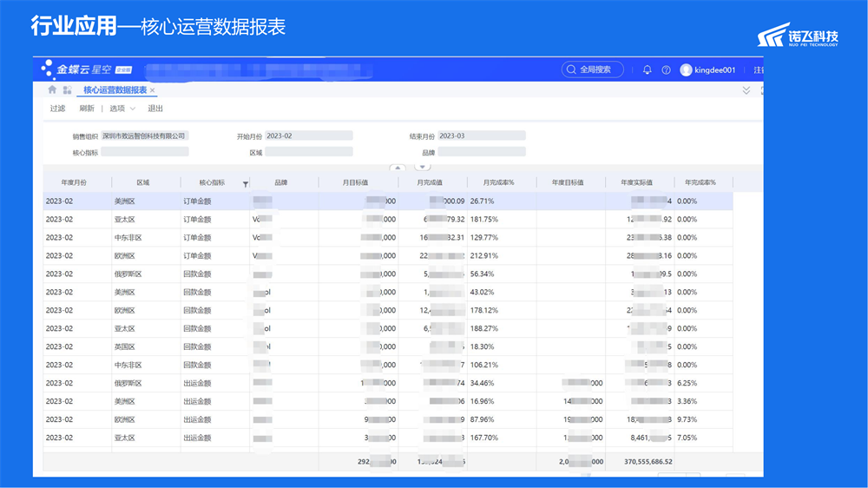The image size is (868, 488).
Task: Click the kingdee001 username
Action: tap(714, 69)
